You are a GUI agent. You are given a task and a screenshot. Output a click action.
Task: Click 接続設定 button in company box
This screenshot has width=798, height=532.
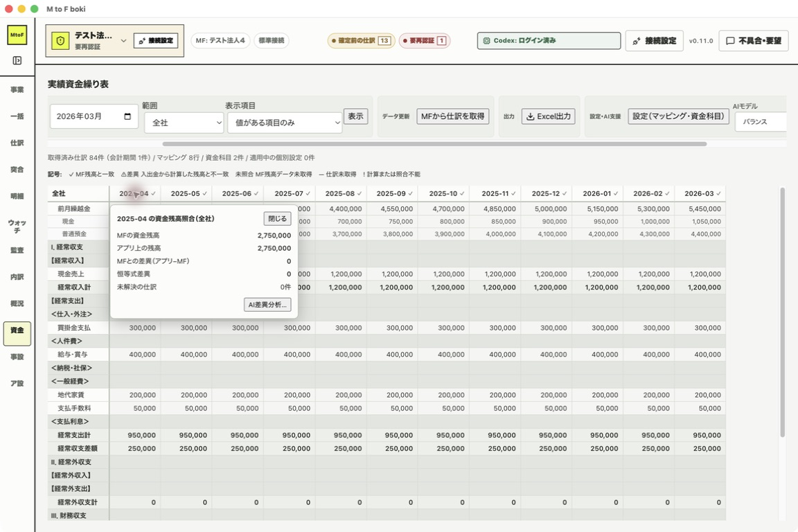156,41
